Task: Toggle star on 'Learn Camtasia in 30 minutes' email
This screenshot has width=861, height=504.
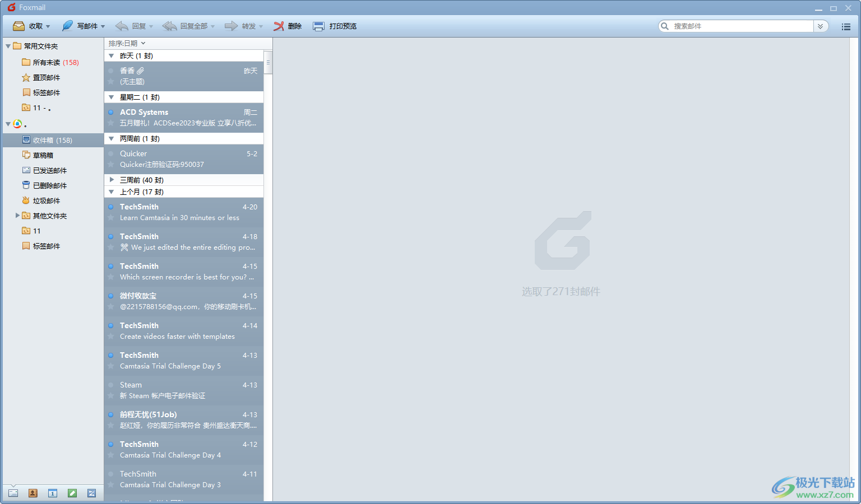Action: (111, 218)
